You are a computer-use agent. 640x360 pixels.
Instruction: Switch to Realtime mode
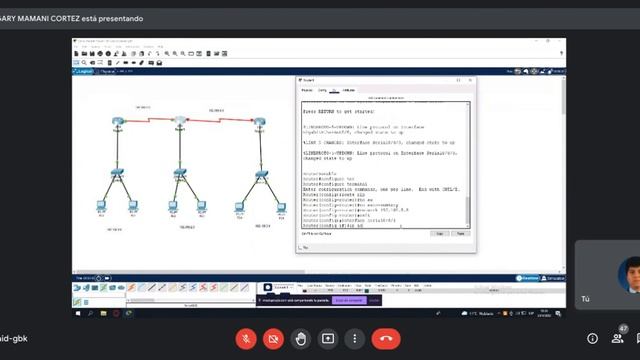tap(527, 278)
